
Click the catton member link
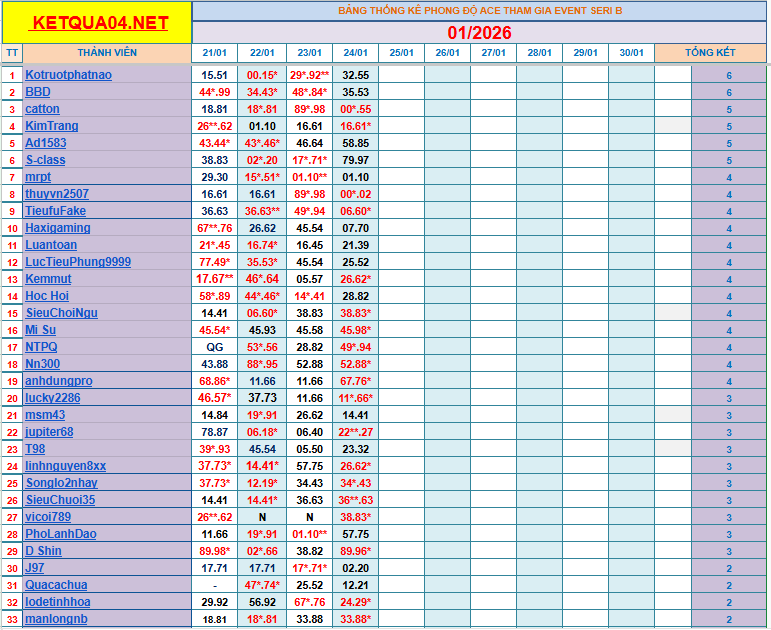click(42, 109)
